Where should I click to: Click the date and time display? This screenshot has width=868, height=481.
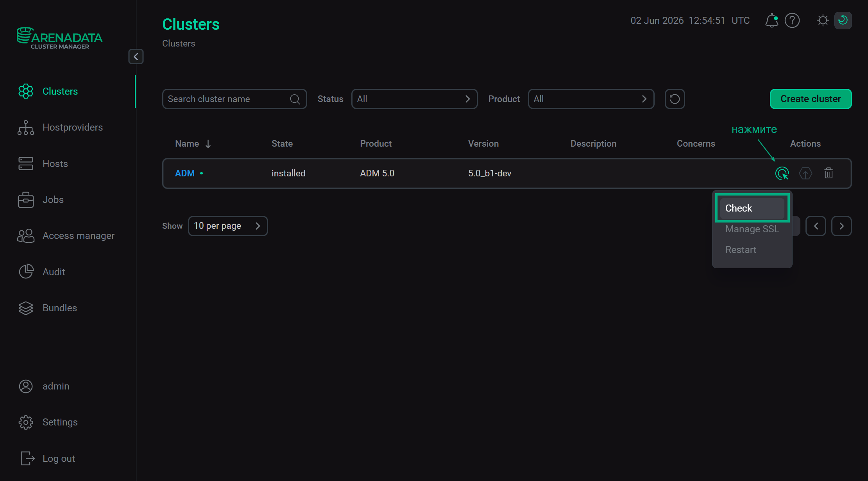690,20
